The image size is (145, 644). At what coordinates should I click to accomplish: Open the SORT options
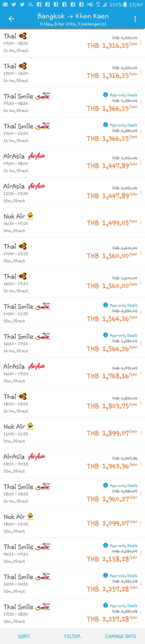(24, 636)
